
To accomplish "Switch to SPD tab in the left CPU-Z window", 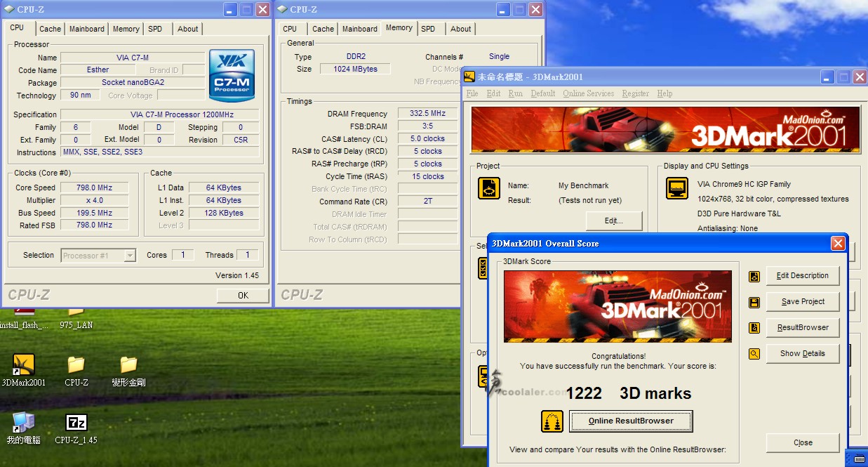I will [155, 29].
